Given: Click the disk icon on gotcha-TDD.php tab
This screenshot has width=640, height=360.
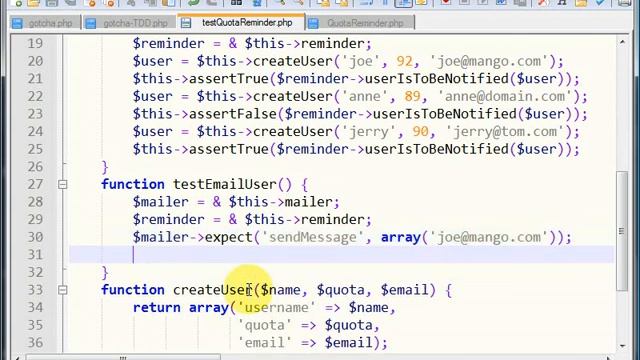Looking at the screenshot, I should point(91,23).
